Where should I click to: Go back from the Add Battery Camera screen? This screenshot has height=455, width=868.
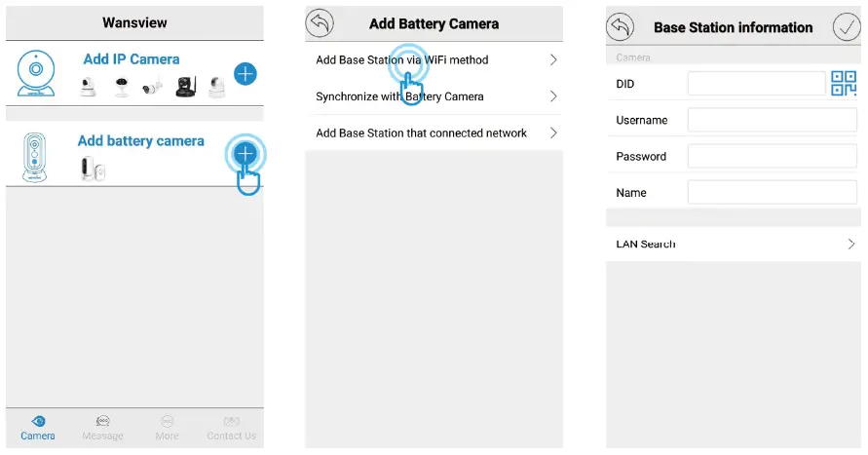[320, 23]
